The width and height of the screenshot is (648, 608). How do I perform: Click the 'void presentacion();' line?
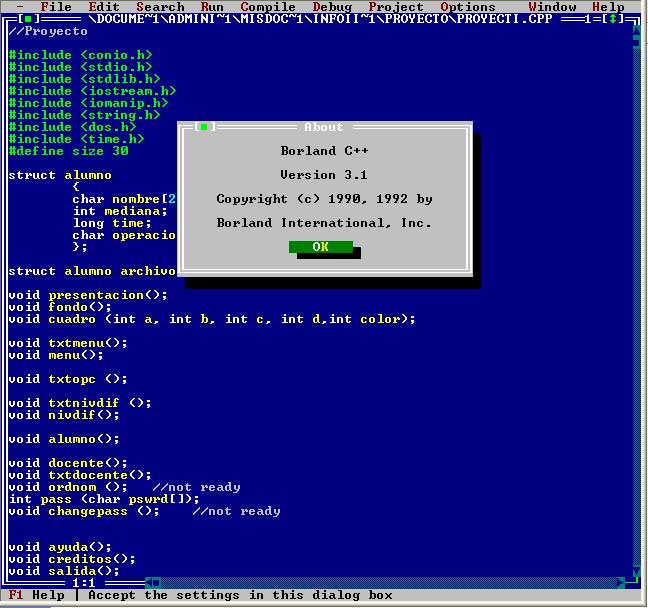(x=88, y=295)
